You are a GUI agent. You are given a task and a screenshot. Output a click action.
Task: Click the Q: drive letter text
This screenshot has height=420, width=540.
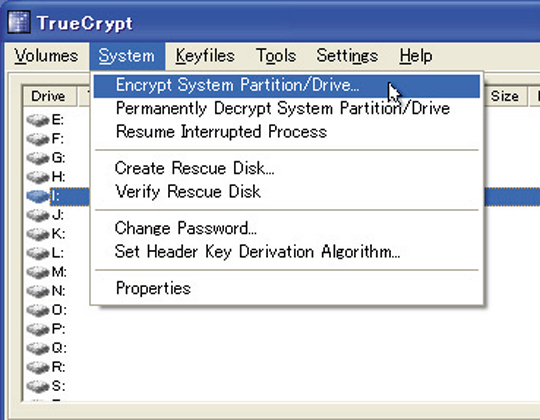pos(59,348)
